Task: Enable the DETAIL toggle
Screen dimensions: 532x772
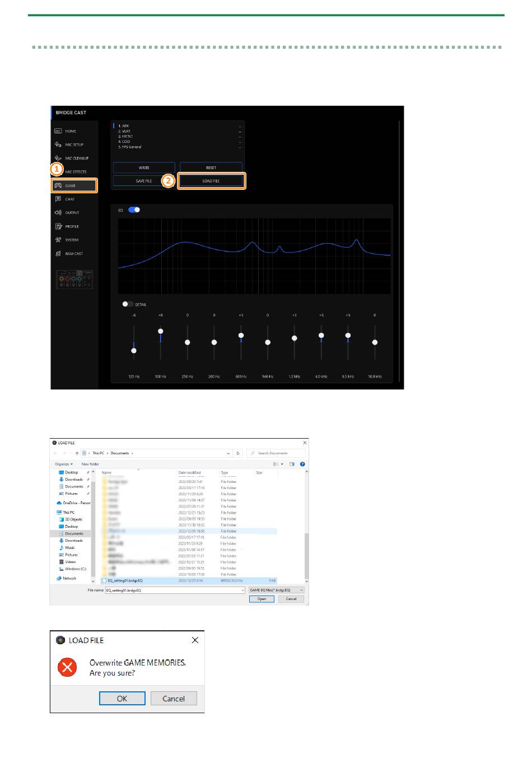Action: pyautogui.click(x=128, y=304)
